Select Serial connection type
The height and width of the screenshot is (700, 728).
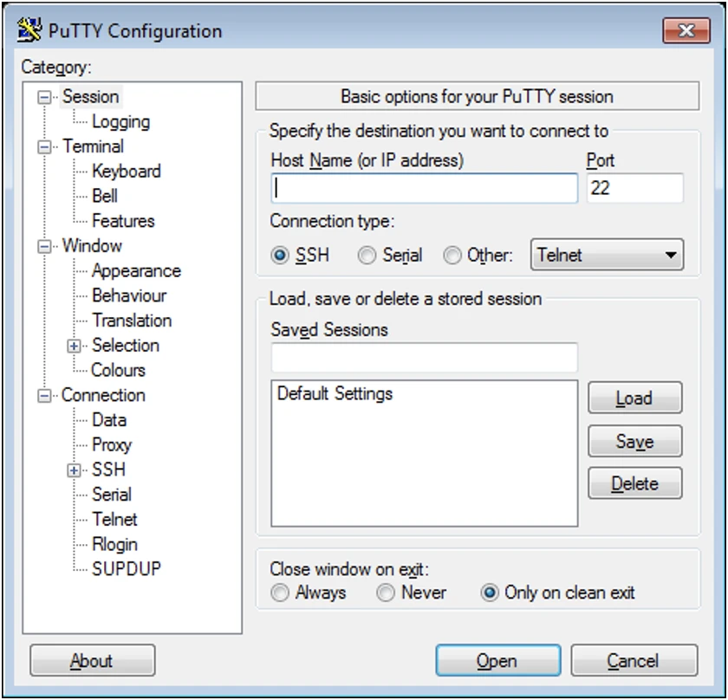pyautogui.click(x=367, y=256)
